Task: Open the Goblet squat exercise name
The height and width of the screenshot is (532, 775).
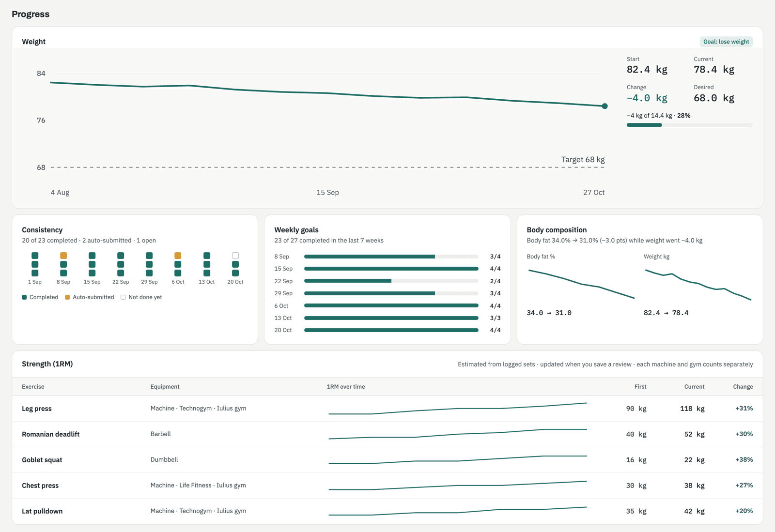Action: tap(42, 460)
